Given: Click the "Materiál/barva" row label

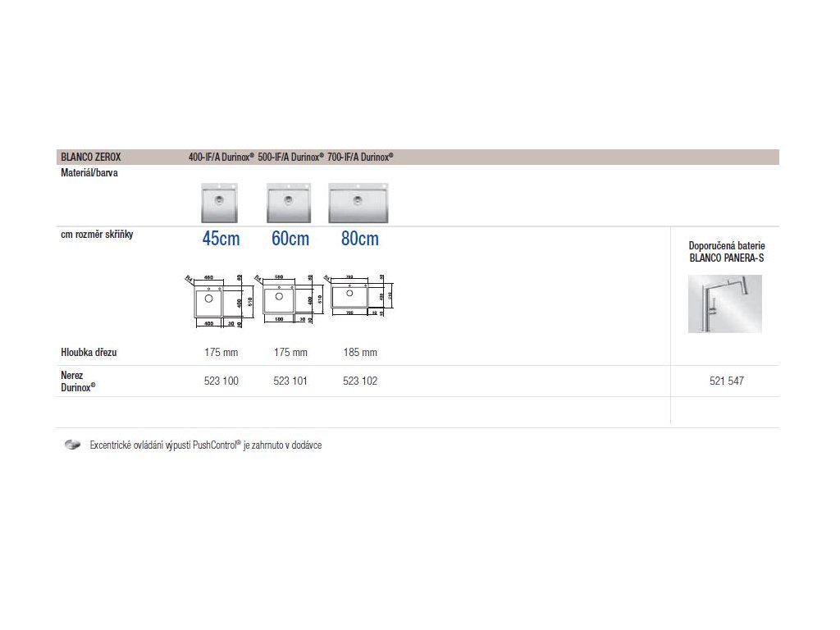Looking at the screenshot, I should click(x=89, y=172).
